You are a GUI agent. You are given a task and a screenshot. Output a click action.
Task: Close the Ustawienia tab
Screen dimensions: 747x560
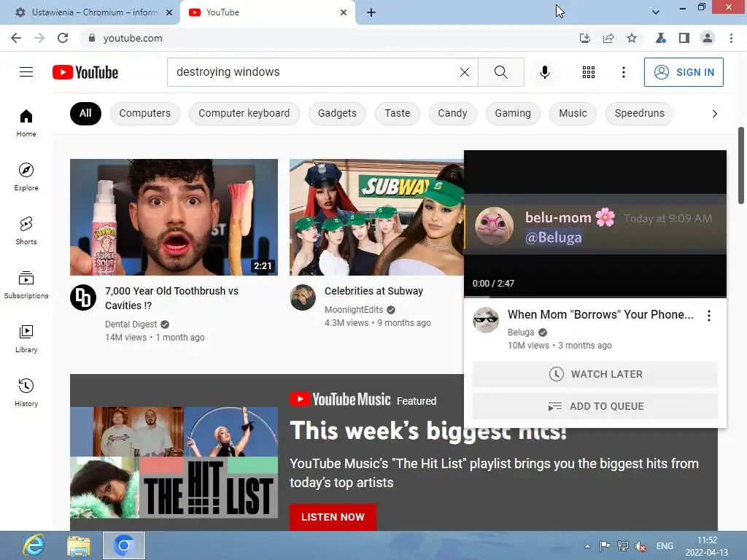pyautogui.click(x=169, y=12)
